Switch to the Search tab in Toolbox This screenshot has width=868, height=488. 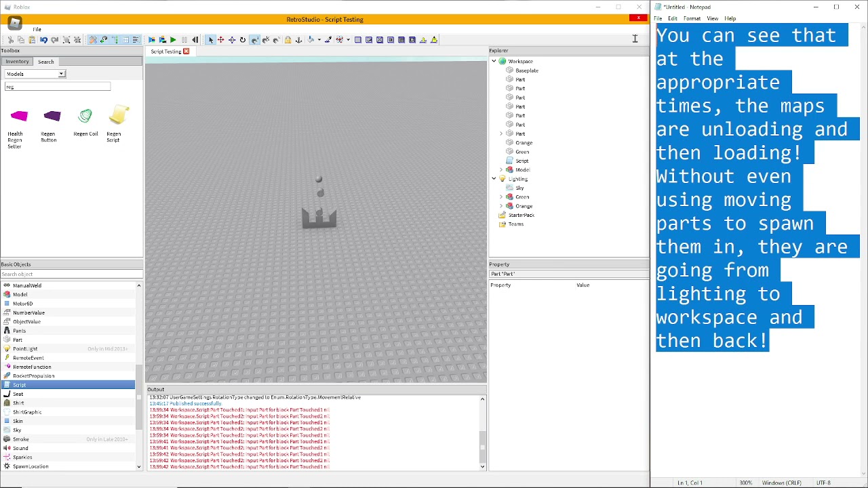(x=45, y=62)
